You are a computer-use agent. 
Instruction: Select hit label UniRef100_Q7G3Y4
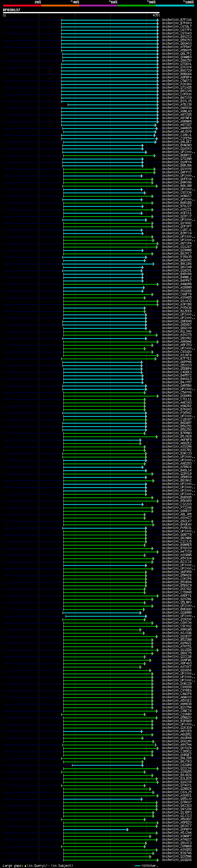(x=176, y=67)
